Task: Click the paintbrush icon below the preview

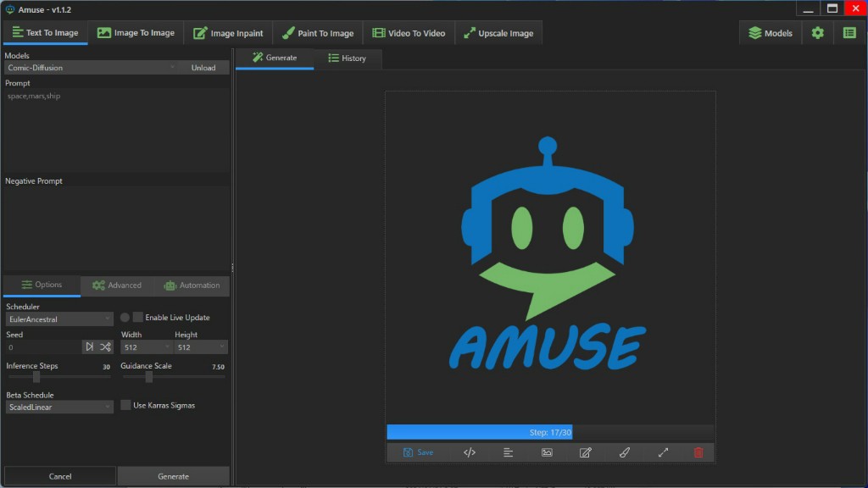Action: click(x=625, y=452)
